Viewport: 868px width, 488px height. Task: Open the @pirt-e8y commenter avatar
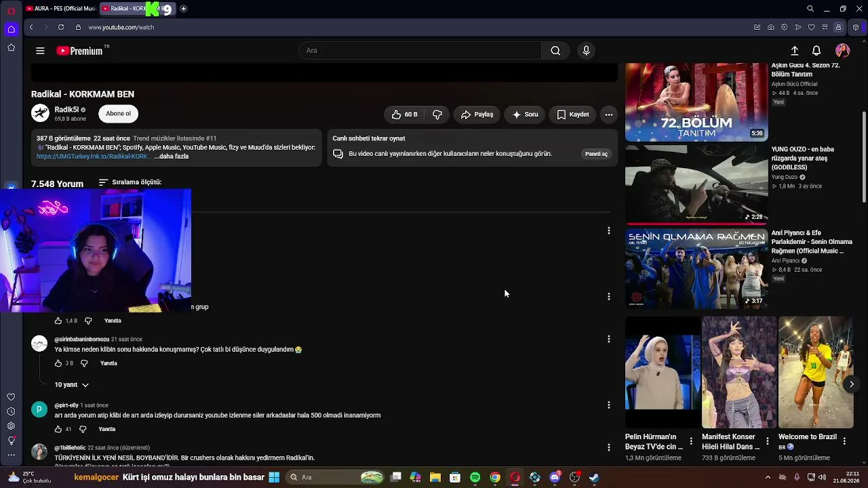[39, 409]
